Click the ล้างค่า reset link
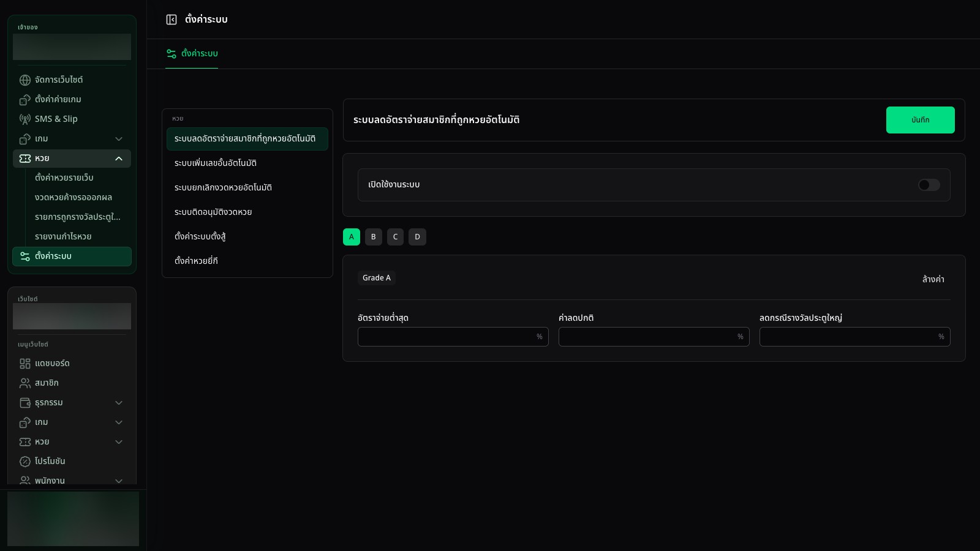Screen dimensions: 980x551 click(933, 279)
